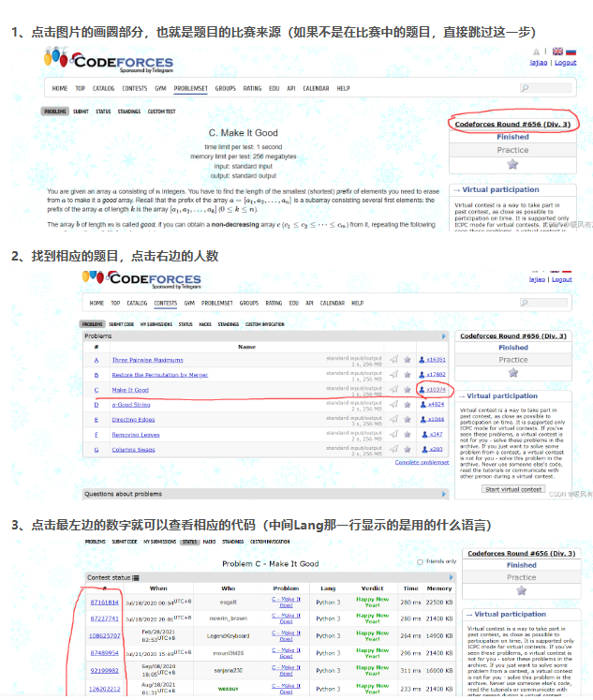
Task: Switch language with the British flag icon
Action: (557, 52)
